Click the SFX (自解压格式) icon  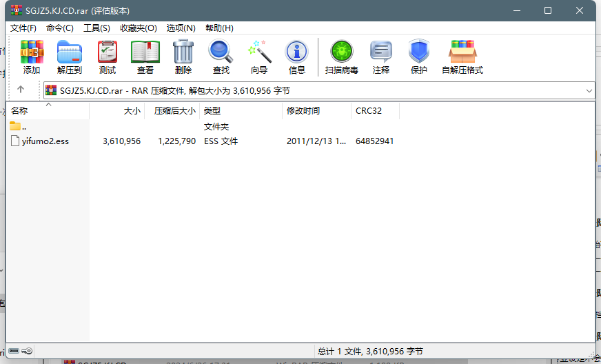[x=462, y=57]
